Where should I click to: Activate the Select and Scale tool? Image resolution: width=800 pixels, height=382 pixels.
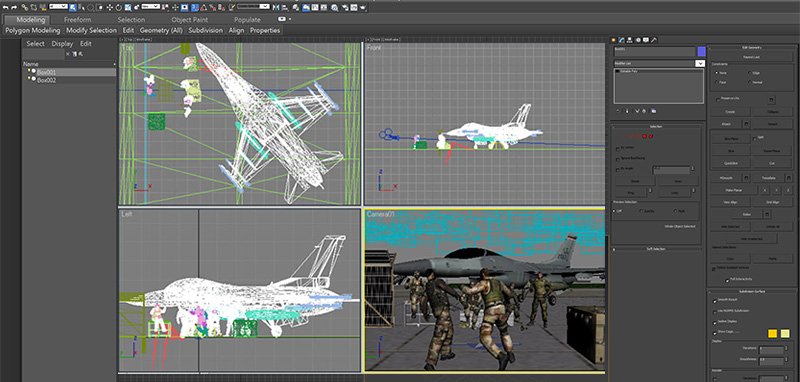click(128, 8)
